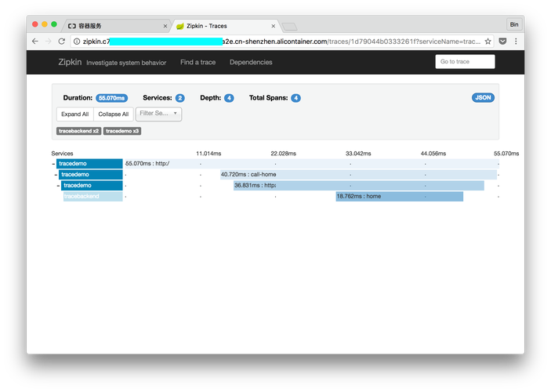Click the 40.720ms call-home span bar
This screenshot has width=551, height=392.
coord(358,174)
